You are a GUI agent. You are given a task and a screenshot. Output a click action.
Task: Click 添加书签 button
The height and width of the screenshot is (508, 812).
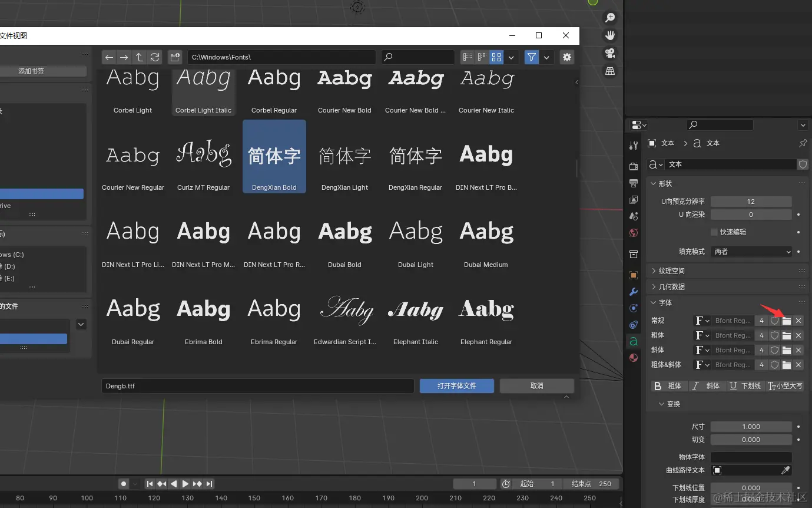pos(31,71)
